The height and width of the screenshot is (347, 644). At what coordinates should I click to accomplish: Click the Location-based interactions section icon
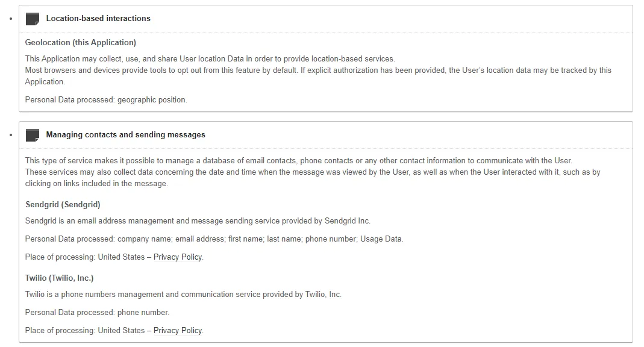(x=33, y=19)
